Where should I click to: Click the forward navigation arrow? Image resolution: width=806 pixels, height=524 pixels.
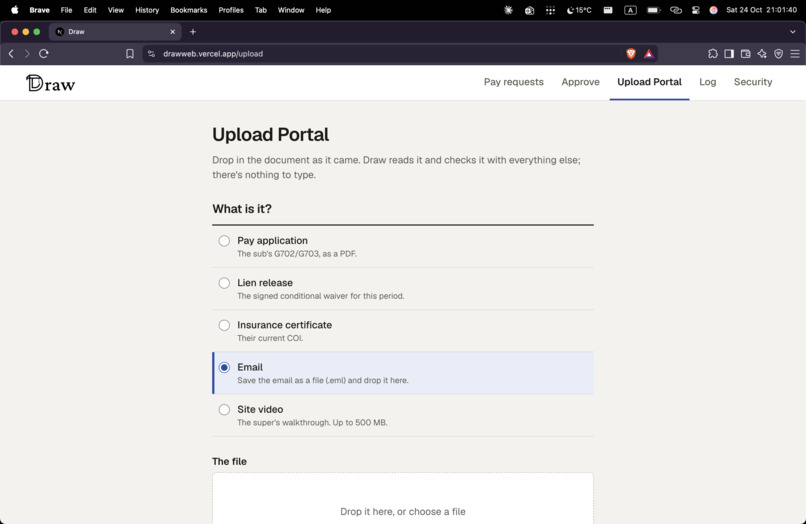27,53
